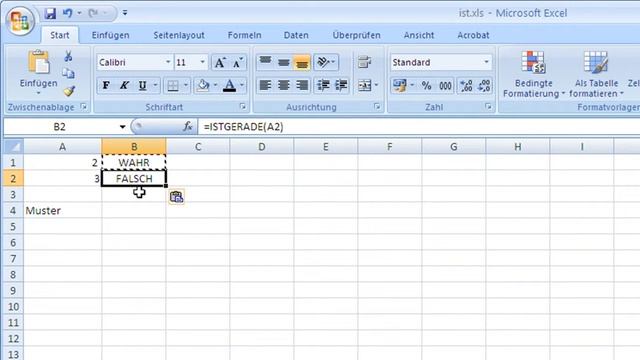The image size is (640, 360).
Task: Open the font size 11 dropdown
Action: pyautogui.click(x=202, y=62)
